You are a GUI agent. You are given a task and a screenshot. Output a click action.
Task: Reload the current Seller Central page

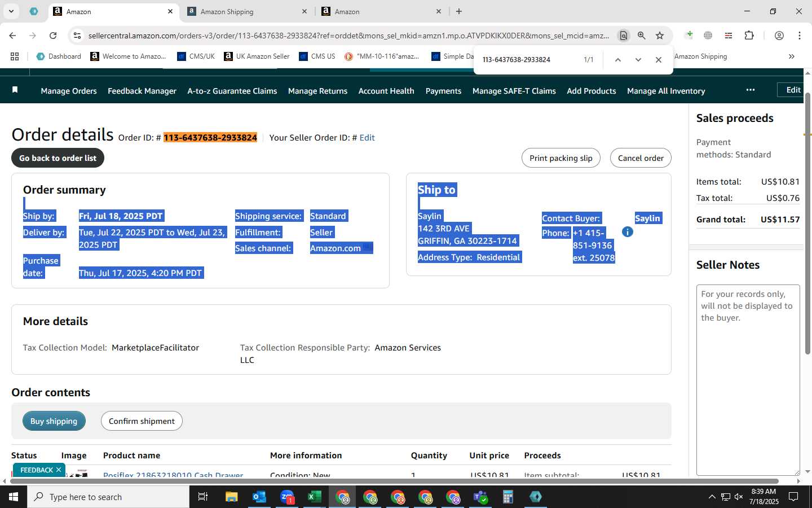(53, 36)
